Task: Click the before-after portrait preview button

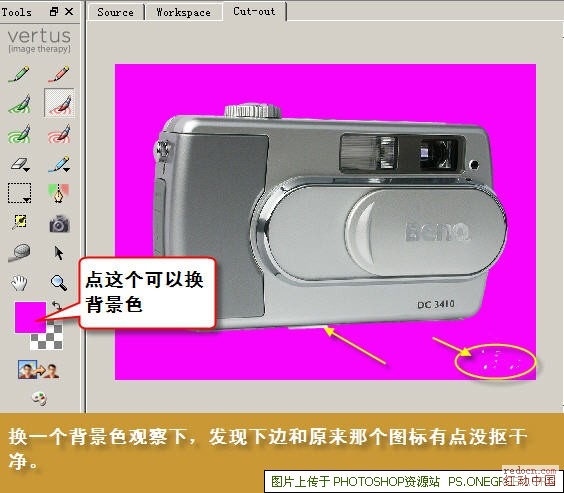Action: coord(38,369)
